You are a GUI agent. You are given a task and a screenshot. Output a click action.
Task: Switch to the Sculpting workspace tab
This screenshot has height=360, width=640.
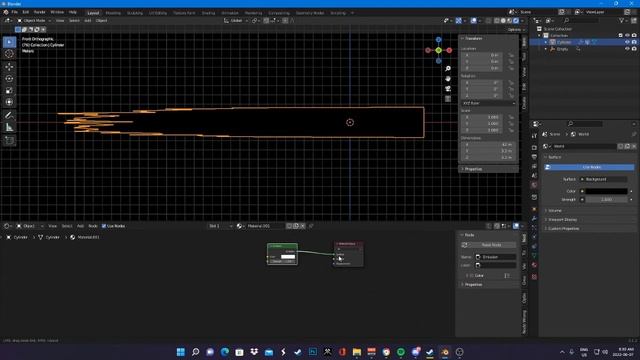tap(135, 13)
